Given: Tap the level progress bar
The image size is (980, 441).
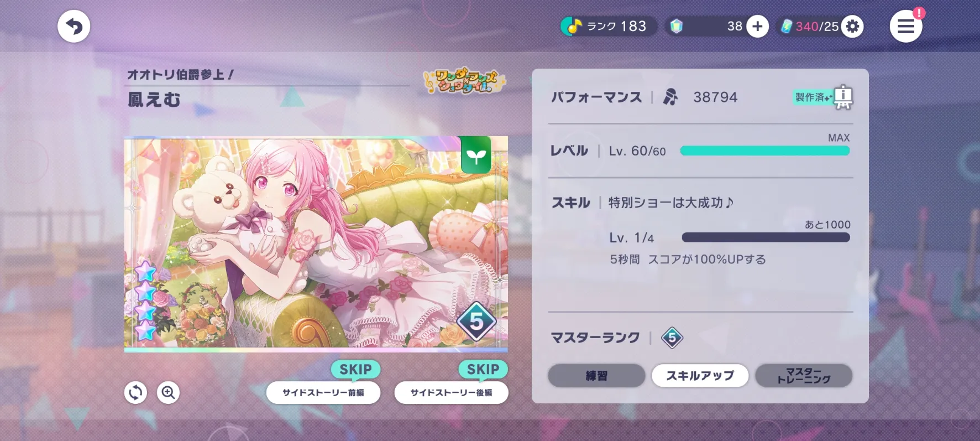Looking at the screenshot, I should click(765, 151).
